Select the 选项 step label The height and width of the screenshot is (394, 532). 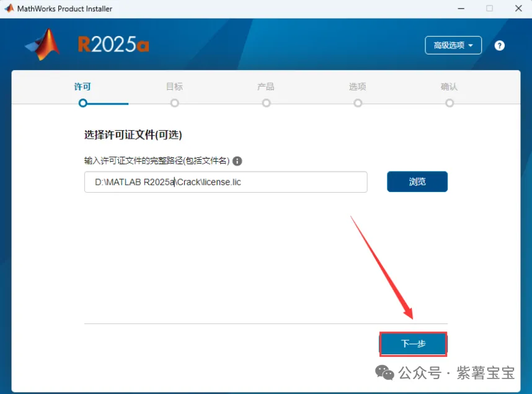(x=358, y=87)
